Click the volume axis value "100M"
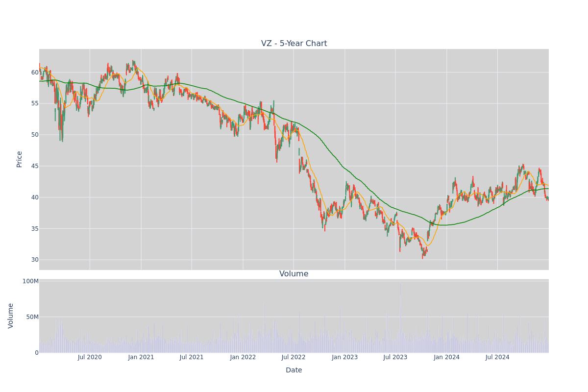 point(30,281)
